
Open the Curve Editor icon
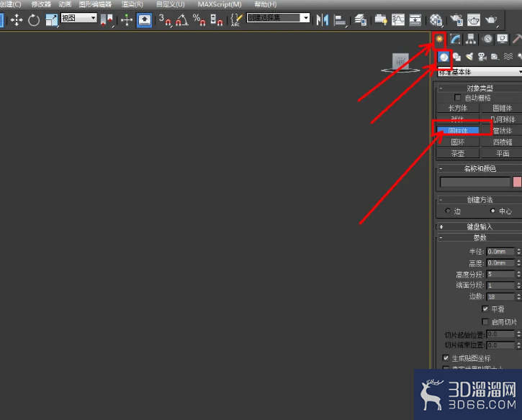click(x=398, y=20)
